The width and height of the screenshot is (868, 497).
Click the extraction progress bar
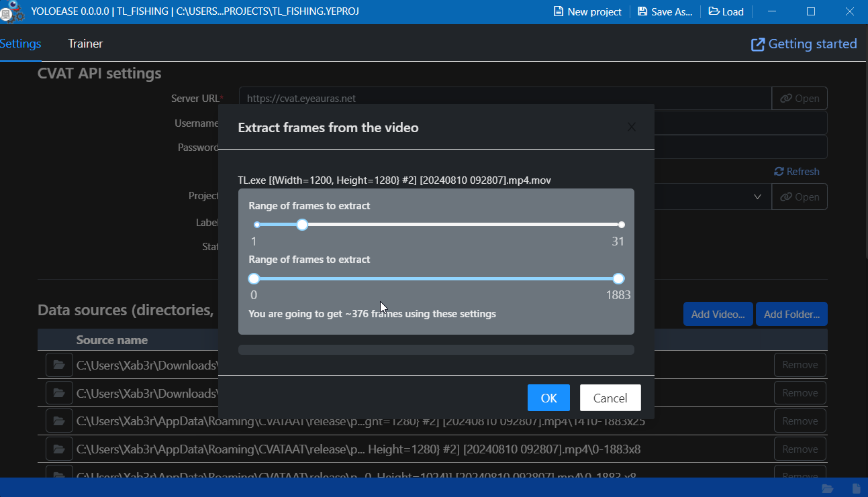(x=436, y=349)
